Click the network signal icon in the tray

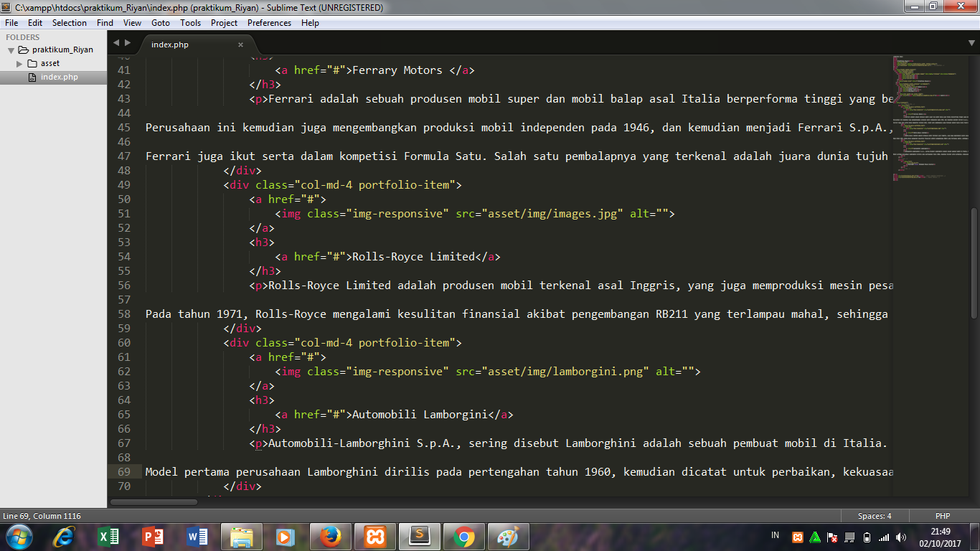885,537
